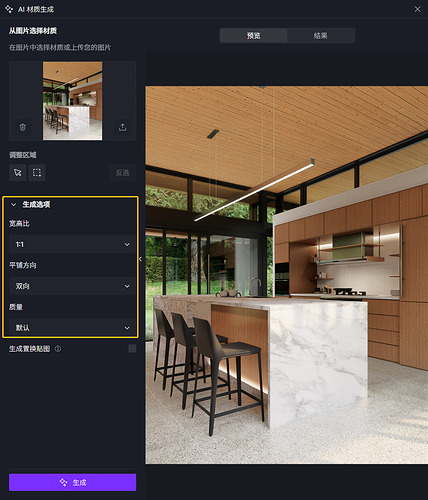The image size is (428, 500).
Task: Open the 质量 默认 dropdown
Action: [x=72, y=328]
